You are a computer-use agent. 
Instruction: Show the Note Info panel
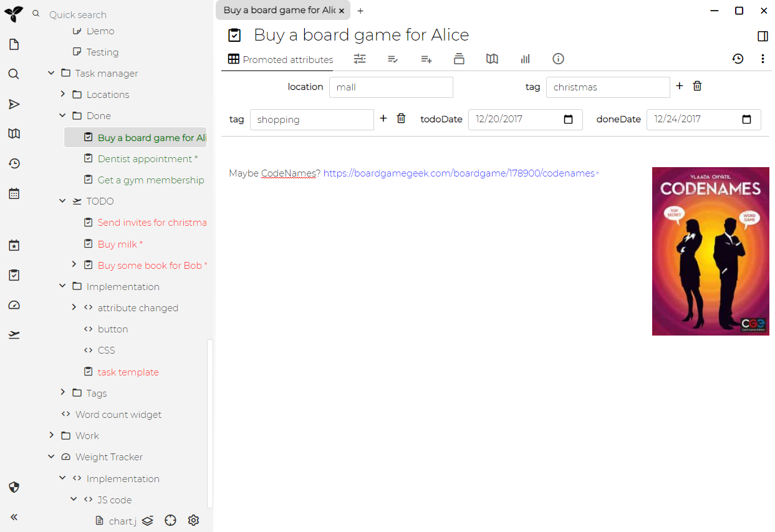(558, 59)
